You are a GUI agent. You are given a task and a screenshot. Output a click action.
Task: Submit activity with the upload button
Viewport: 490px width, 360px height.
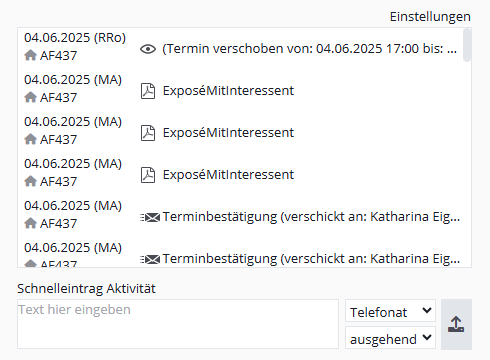click(x=456, y=324)
